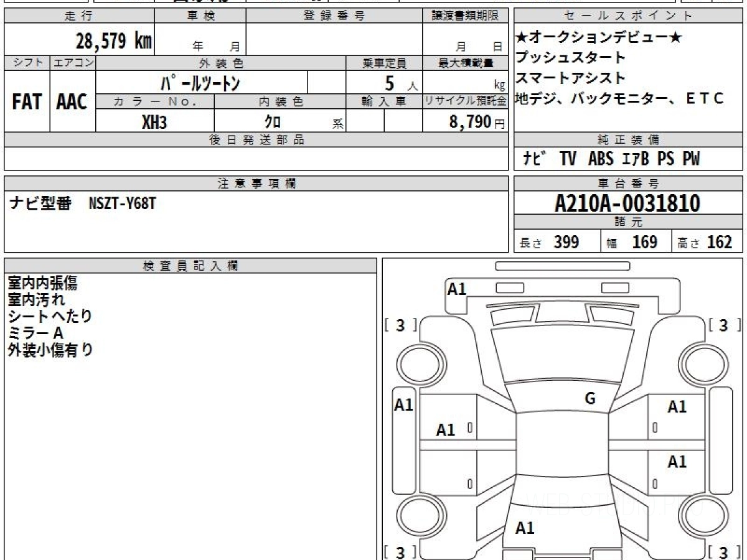Click the 純正装備 header
This screenshot has height=560, width=747.
point(629,140)
